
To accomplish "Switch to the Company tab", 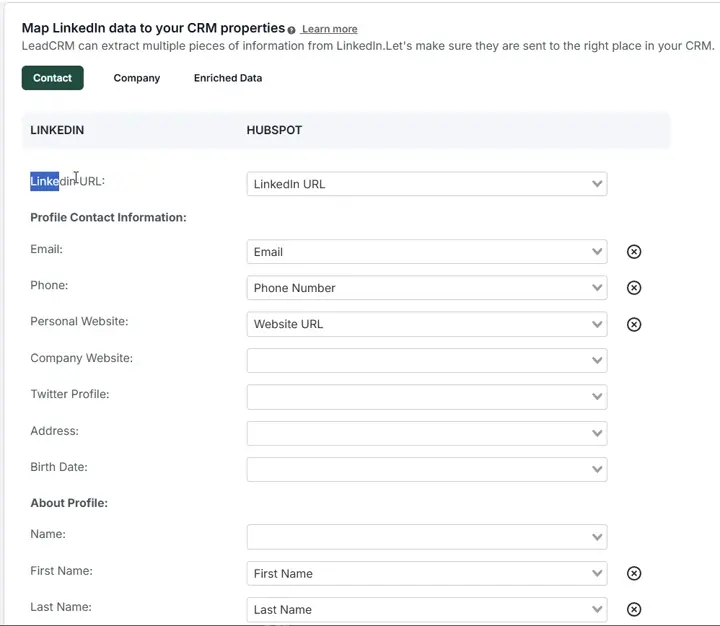I will [x=137, y=78].
